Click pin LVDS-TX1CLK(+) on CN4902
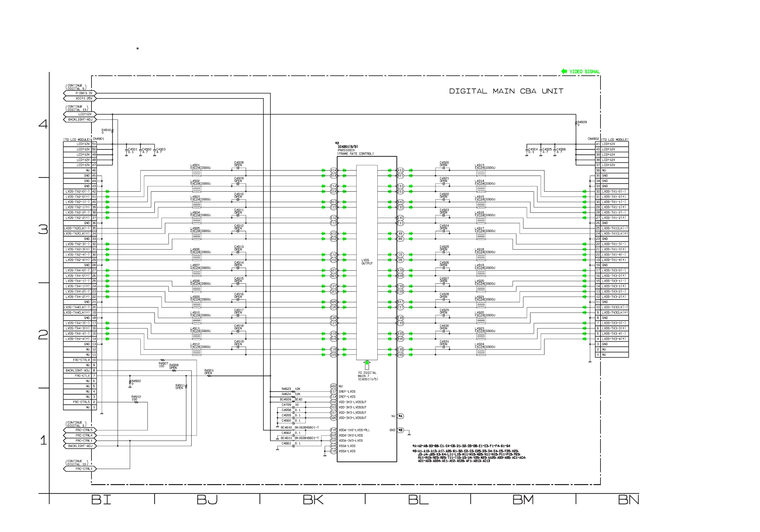Screen dimensions: 760x532 (612, 234)
